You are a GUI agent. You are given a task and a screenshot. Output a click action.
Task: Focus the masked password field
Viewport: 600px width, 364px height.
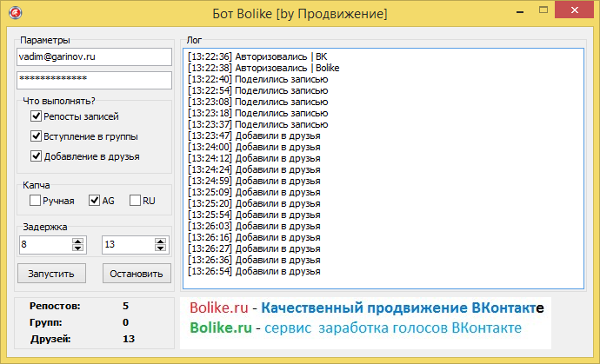pos(94,80)
